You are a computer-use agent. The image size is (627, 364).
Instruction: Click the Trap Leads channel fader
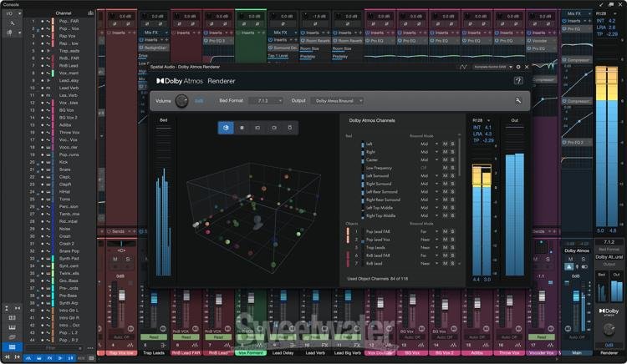[x=154, y=298]
